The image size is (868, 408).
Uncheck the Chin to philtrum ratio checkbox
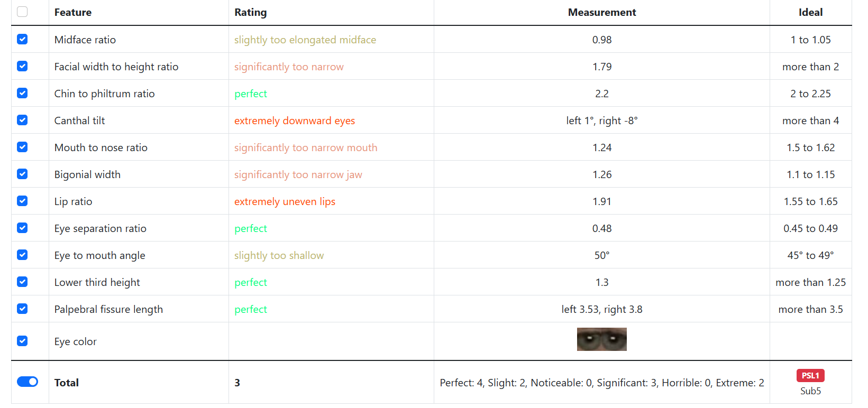pos(22,93)
